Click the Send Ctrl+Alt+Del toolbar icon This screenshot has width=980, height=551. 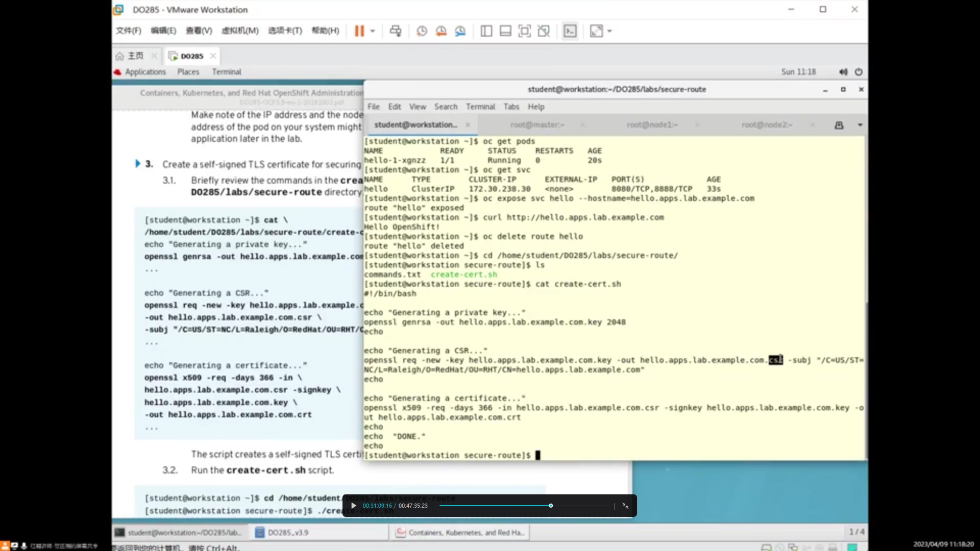(396, 31)
